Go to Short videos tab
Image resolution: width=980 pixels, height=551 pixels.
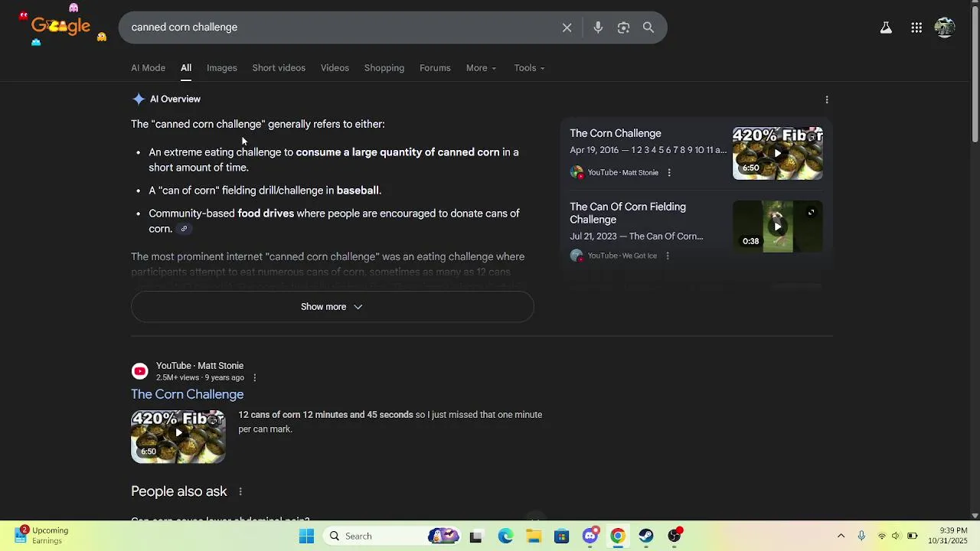coord(279,68)
